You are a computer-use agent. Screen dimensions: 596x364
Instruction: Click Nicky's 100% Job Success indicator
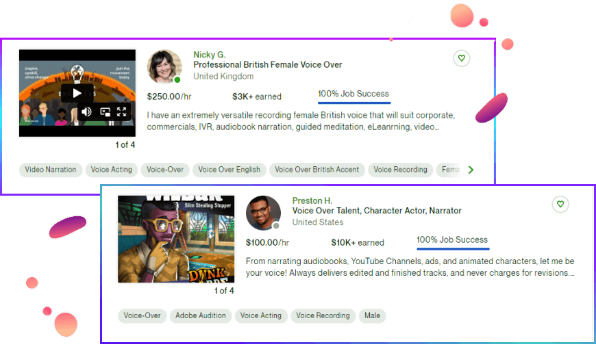353,94
